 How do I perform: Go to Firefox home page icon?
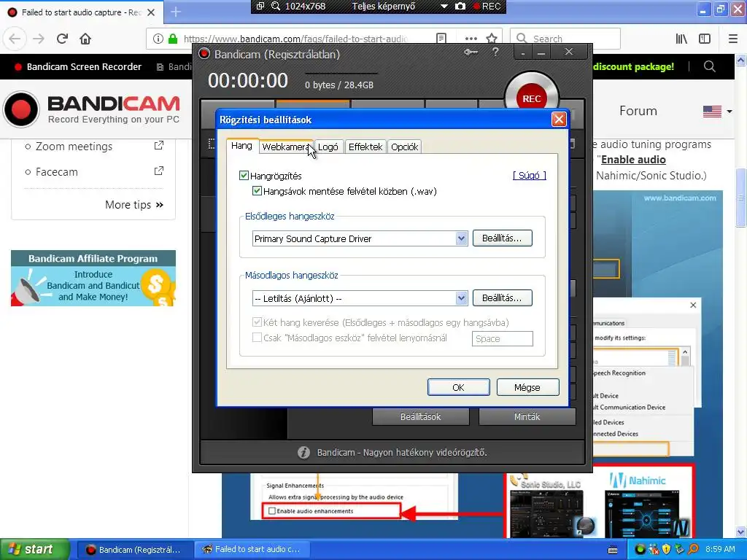(85, 39)
